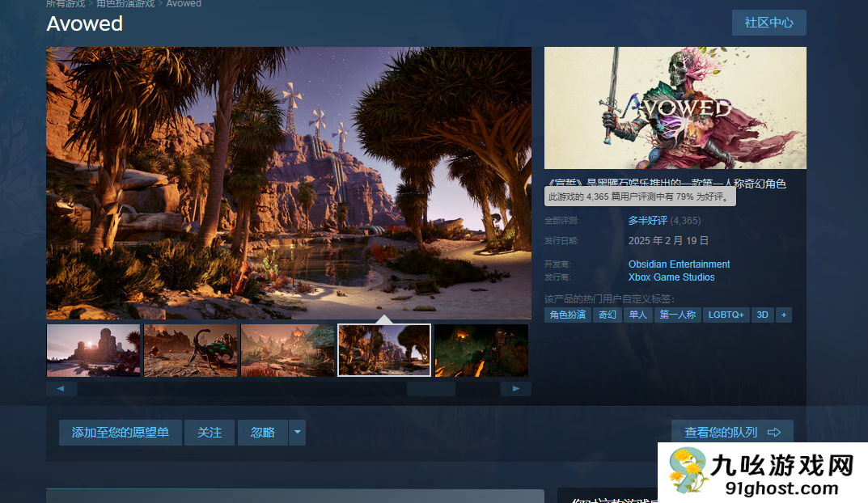Open the dropdown arrow next to 忽略
868x503 pixels.
[x=297, y=433]
